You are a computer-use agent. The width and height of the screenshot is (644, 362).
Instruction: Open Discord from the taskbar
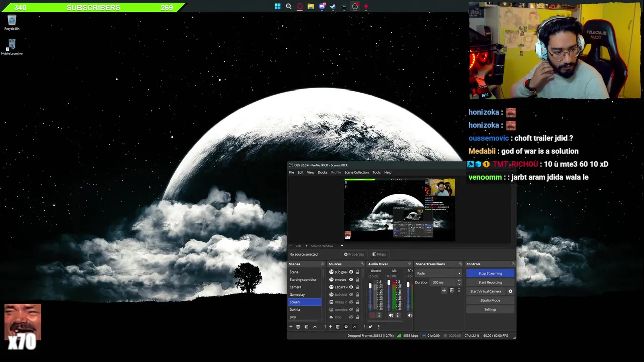coord(322,6)
